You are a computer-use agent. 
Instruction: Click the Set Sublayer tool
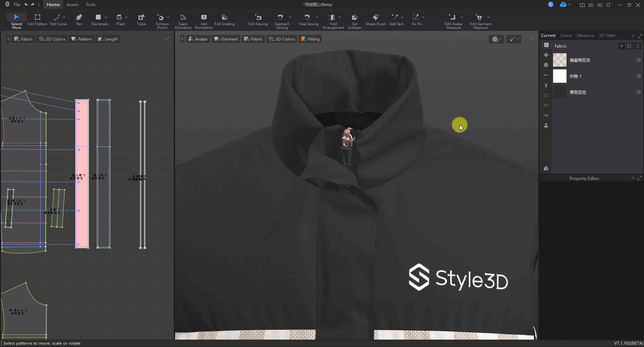pyautogui.click(x=355, y=21)
